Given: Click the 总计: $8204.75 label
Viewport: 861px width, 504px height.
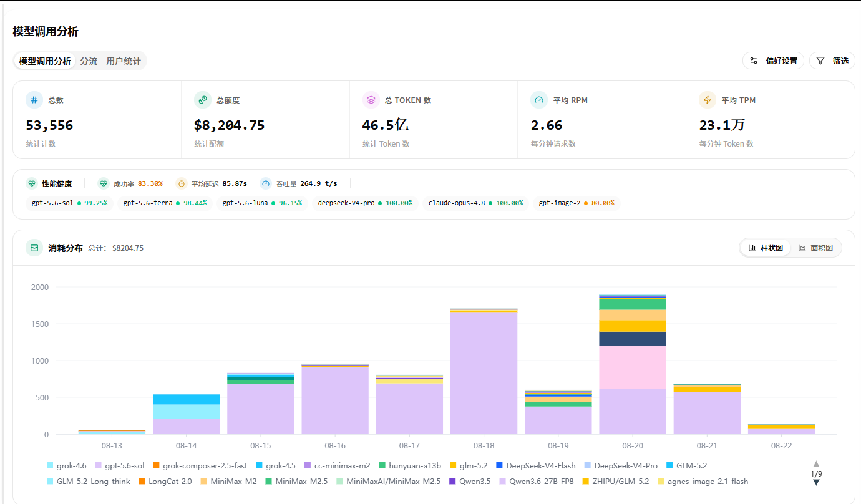Looking at the screenshot, I should (x=116, y=248).
